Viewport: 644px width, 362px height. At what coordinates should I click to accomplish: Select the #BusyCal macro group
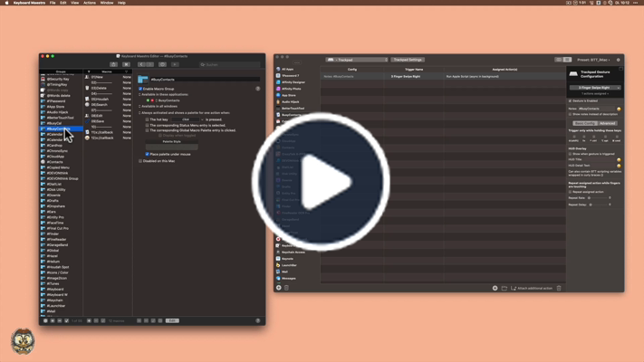(54, 123)
